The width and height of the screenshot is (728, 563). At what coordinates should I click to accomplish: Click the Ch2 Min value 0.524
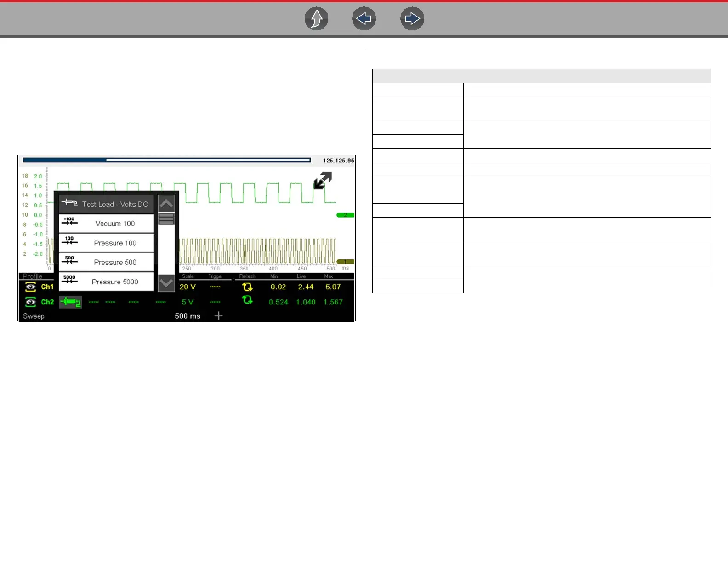(x=278, y=302)
